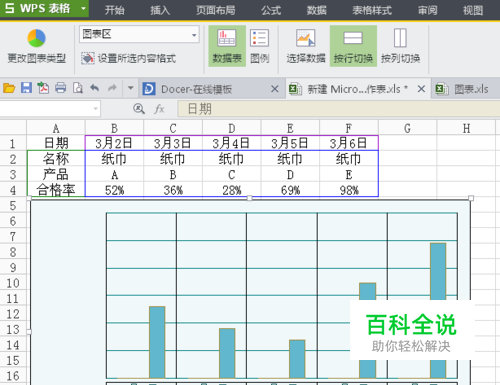500x385 pixels.
Task: Expand the 图表区 chart element dropdown
Action: (x=194, y=35)
